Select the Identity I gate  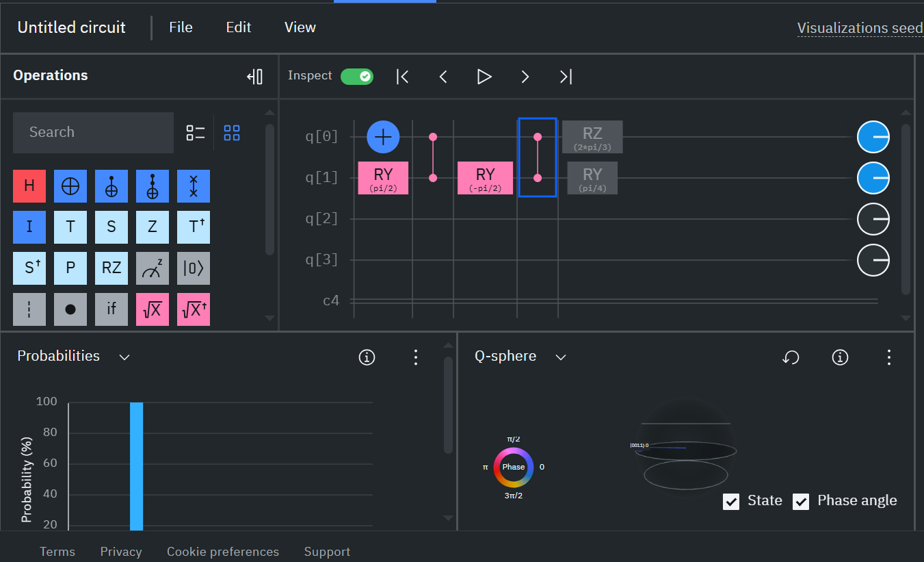(29, 227)
